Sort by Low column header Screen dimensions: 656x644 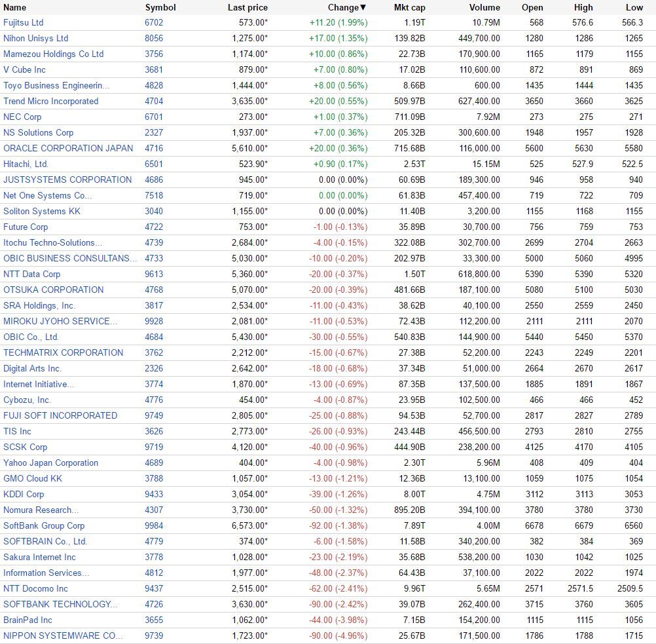click(x=634, y=8)
